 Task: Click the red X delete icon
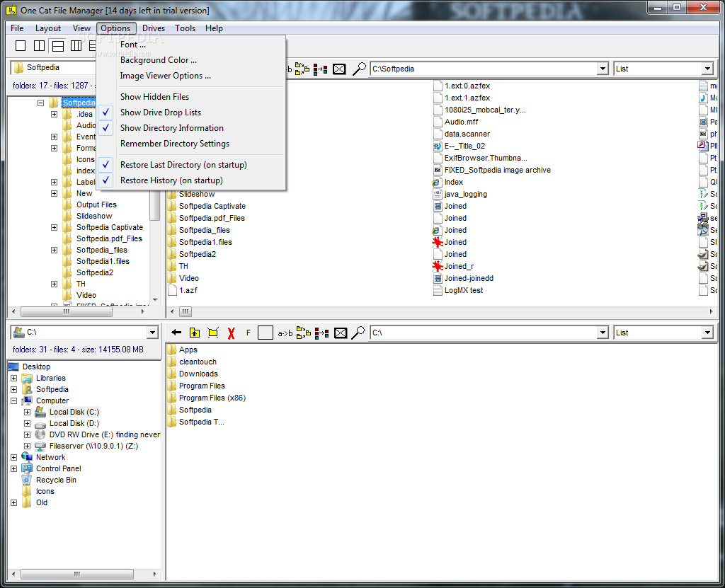point(232,333)
